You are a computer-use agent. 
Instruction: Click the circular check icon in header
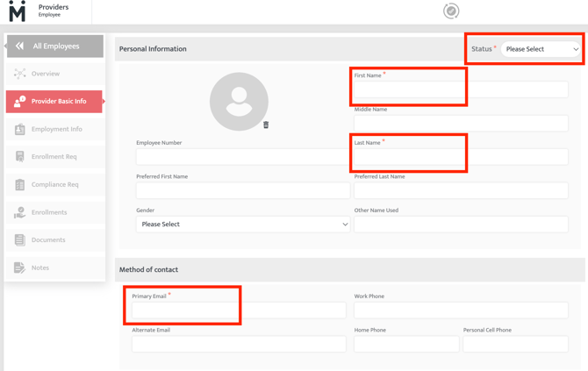click(x=451, y=11)
